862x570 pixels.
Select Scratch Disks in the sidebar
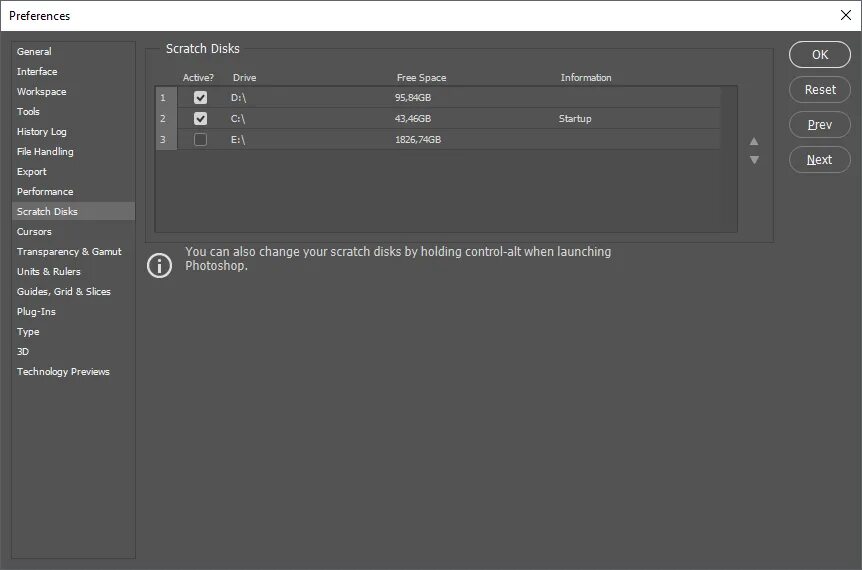(x=73, y=211)
